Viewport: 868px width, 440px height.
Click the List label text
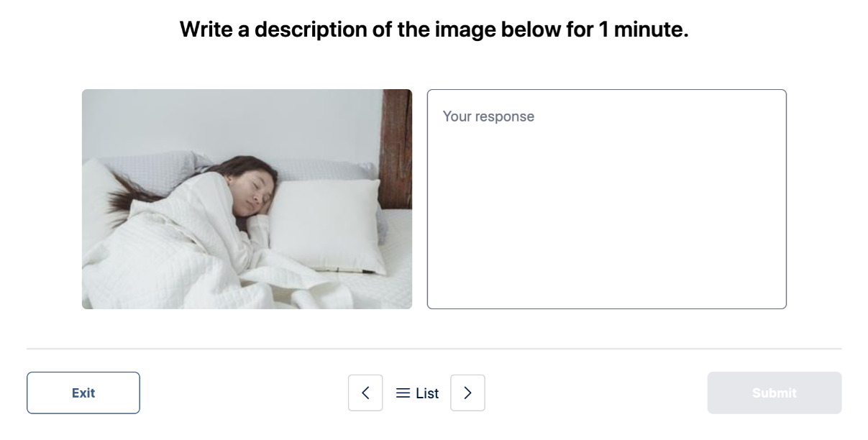click(x=427, y=393)
